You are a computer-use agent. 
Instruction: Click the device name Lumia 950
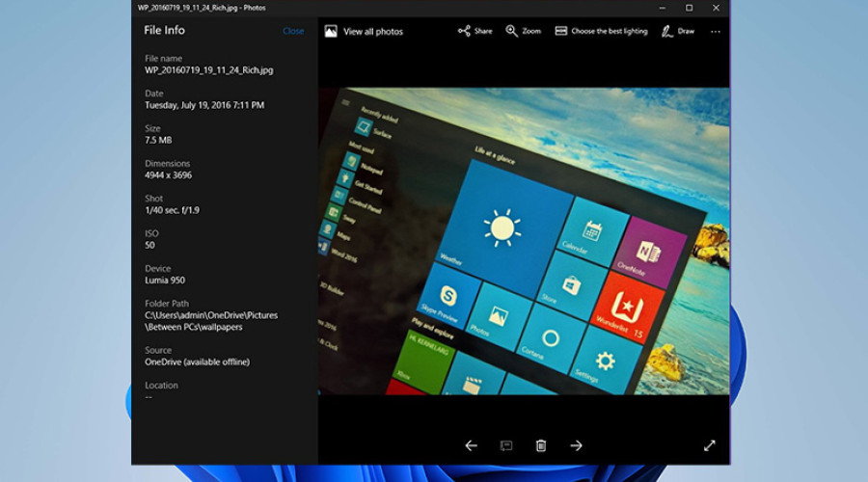164,280
